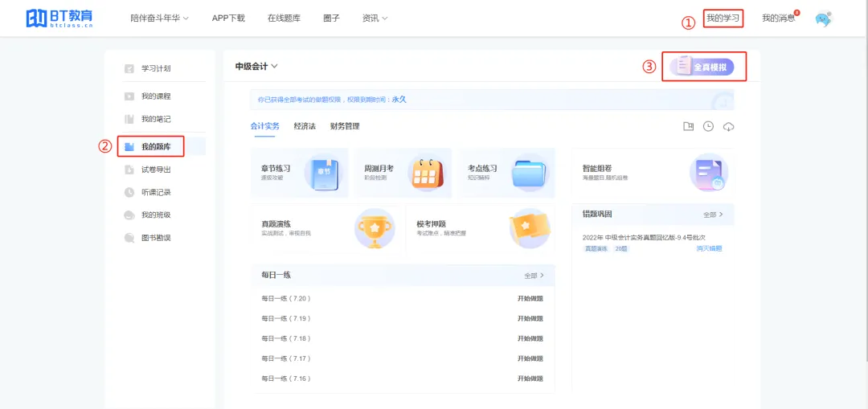Click the 我的课程 play icon
This screenshot has width=868, height=409.
[x=129, y=96]
